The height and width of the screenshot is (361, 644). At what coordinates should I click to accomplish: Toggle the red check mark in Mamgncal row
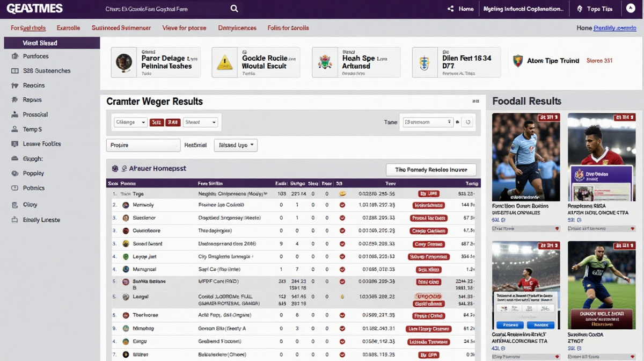point(342,270)
